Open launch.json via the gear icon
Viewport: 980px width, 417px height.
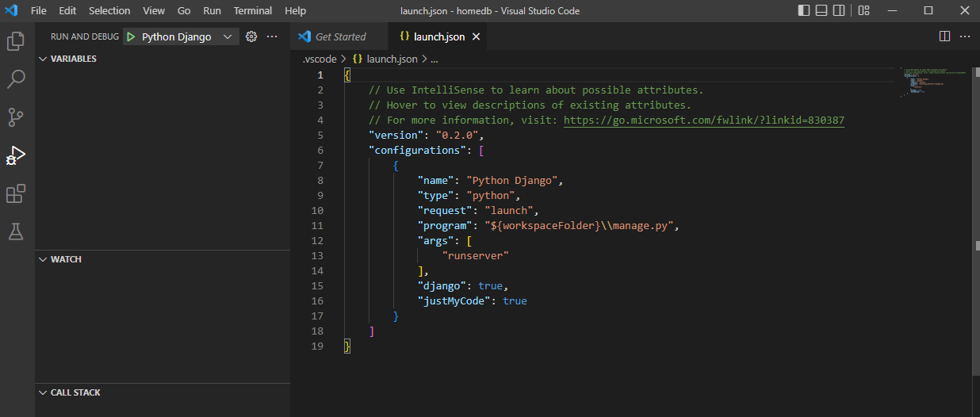251,36
